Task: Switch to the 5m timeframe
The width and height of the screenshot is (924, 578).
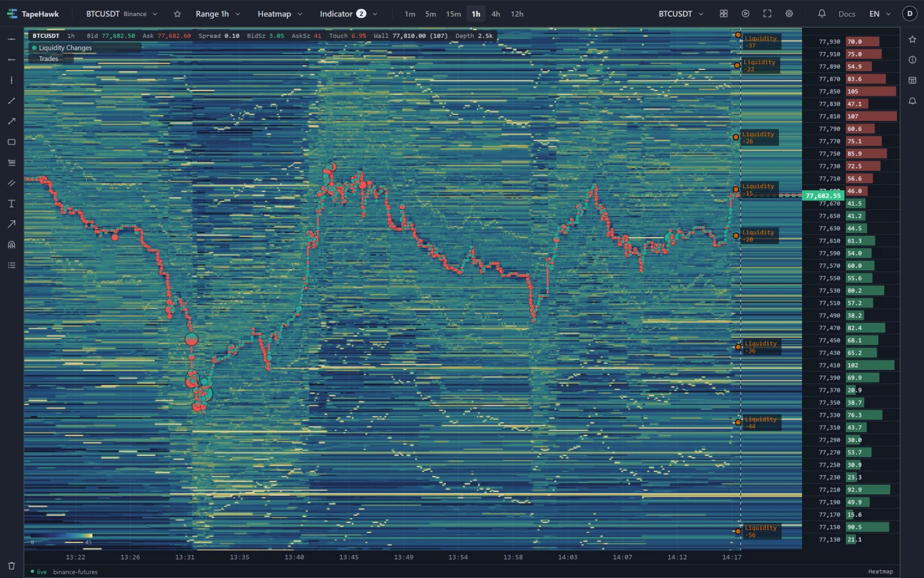Action: pyautogui.click(x=431, y=14)
